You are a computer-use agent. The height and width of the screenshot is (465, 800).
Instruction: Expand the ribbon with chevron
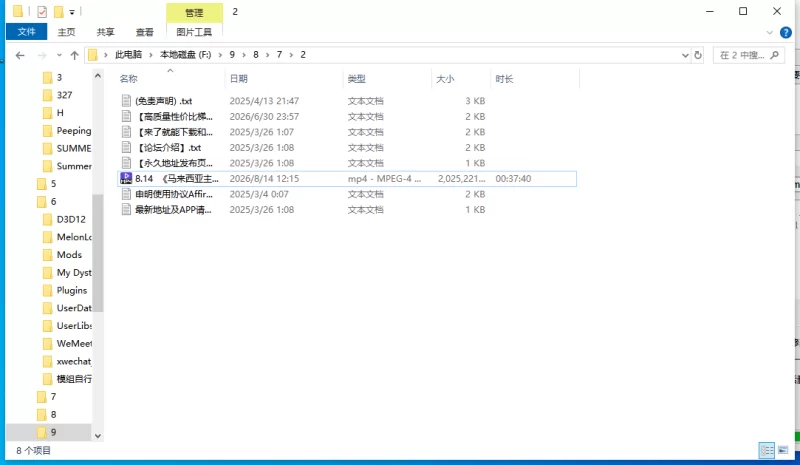coord(769,33)
